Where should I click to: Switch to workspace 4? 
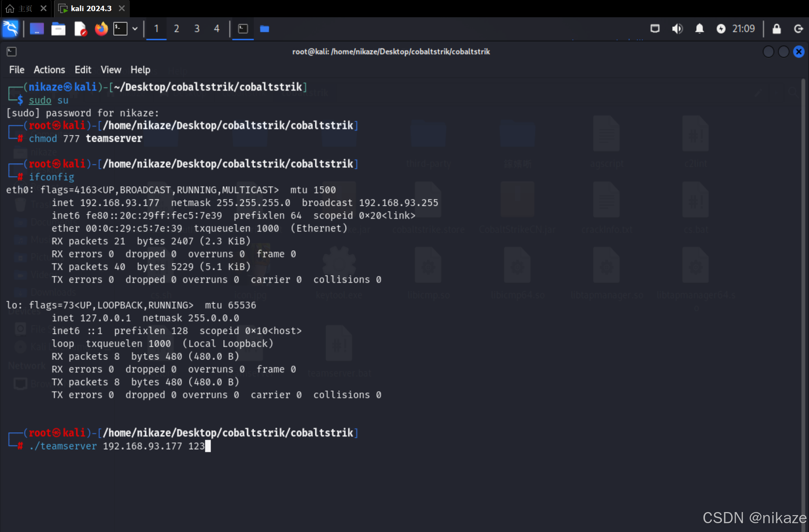tap(217, 29)
